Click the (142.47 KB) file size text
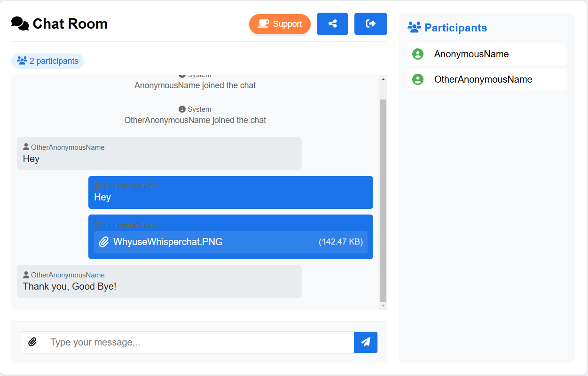Image resolution: width=588 pixels, height=376 pixels. [341, 242]
